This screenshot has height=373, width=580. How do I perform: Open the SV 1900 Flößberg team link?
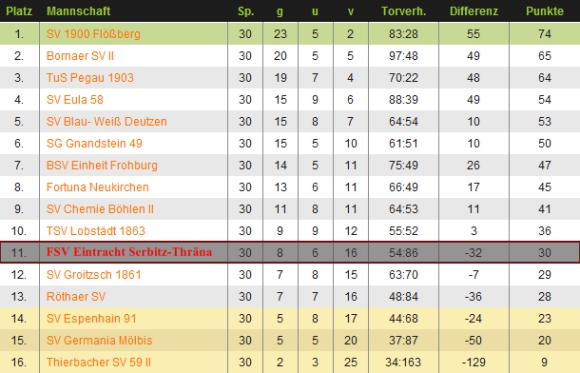point(93,34)
